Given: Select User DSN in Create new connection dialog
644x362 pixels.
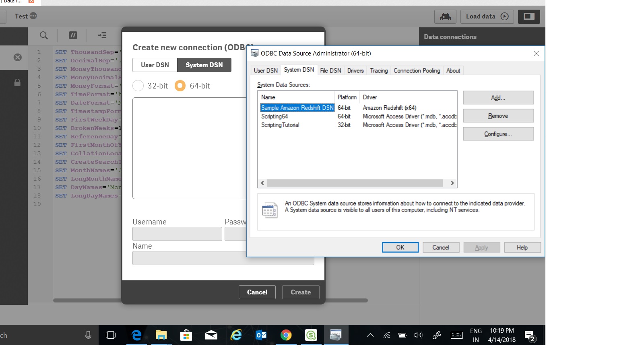Looking at the screenshot, I should 155,65.
